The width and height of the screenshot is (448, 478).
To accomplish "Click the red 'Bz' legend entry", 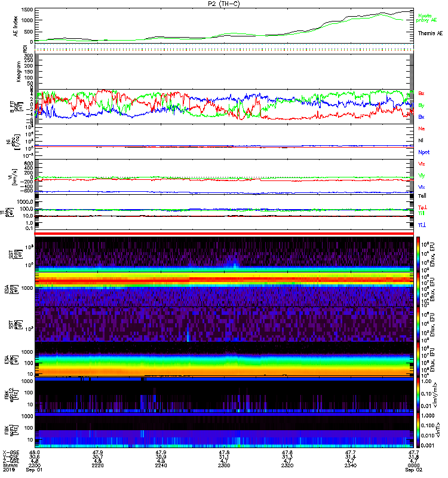I will (x=421, y=93).
